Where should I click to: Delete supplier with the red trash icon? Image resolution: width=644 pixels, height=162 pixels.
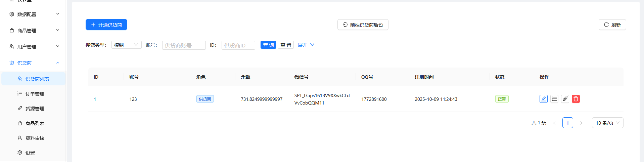[576, 99]
